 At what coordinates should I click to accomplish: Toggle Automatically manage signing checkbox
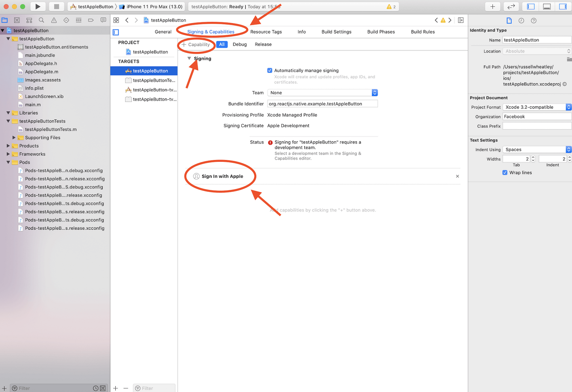pyautogui.click(x=269, y=71)
